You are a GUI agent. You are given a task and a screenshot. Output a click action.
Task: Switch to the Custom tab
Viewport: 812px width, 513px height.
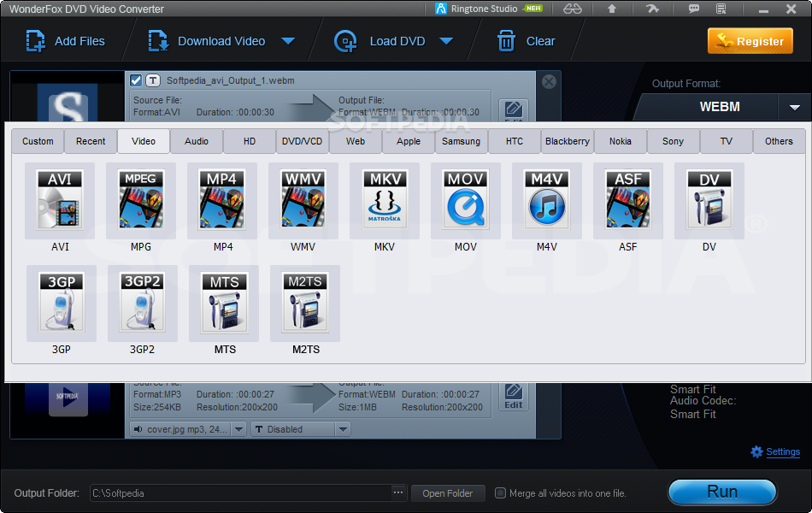point(38,141)
